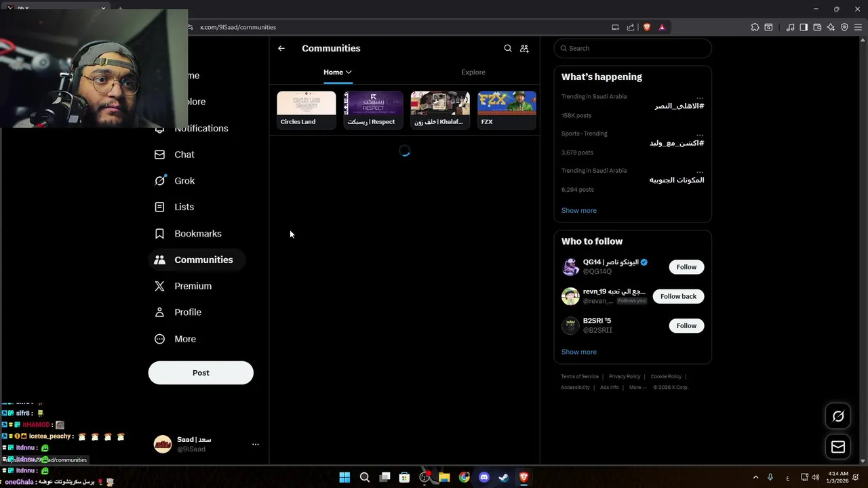The image size is (868, 488).
Task: Show more accounts to follow
Action: click(579, 352)
